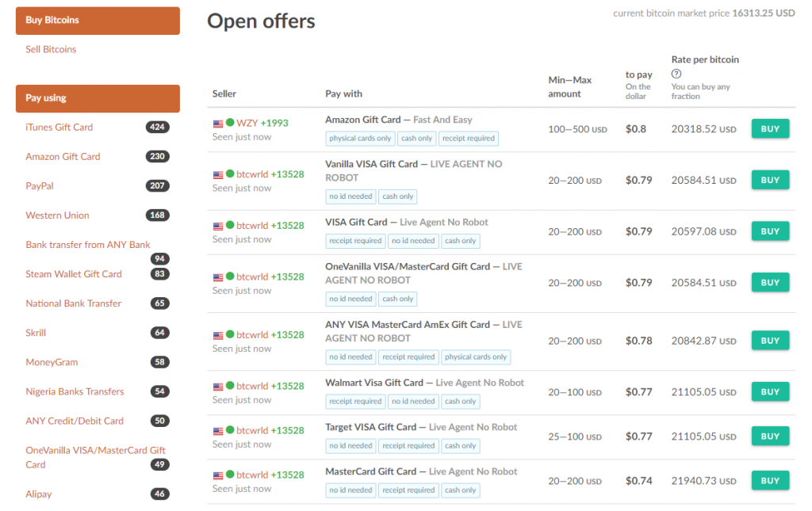This screenshot has height=511, width=812.
Task: Click the 207 badge beside PayPal
Action: [x=158, y=185]
